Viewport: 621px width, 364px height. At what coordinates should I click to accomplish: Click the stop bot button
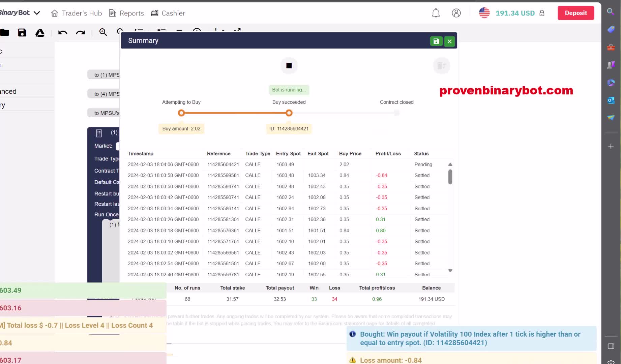(x=289, y=66)
